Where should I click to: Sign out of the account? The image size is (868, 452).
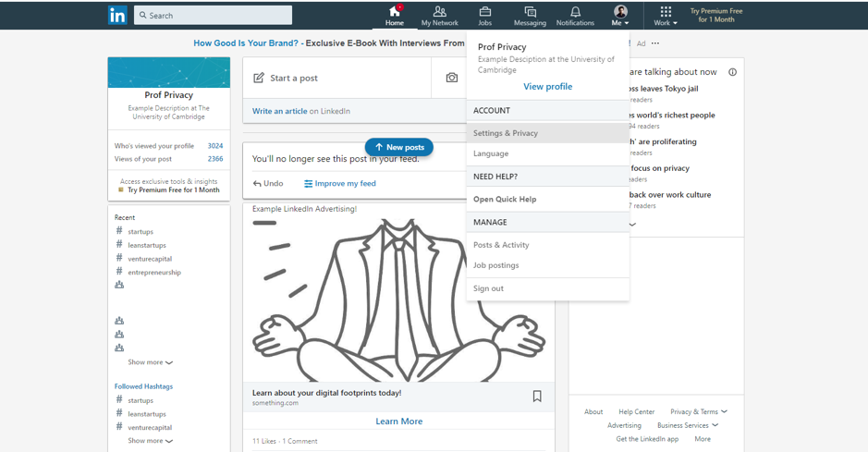[547, 288]
